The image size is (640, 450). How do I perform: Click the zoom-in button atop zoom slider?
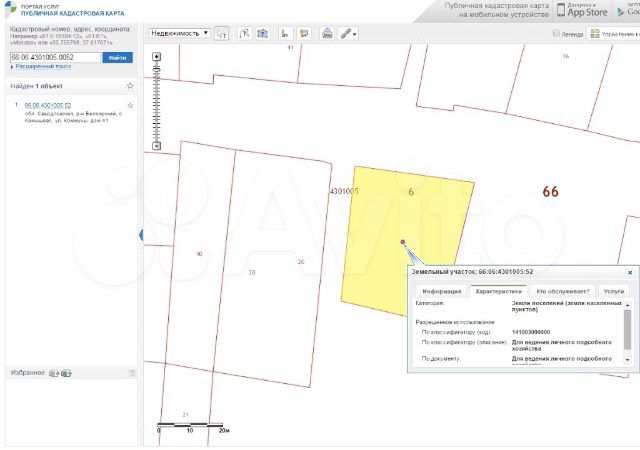[x=156, y=56]
